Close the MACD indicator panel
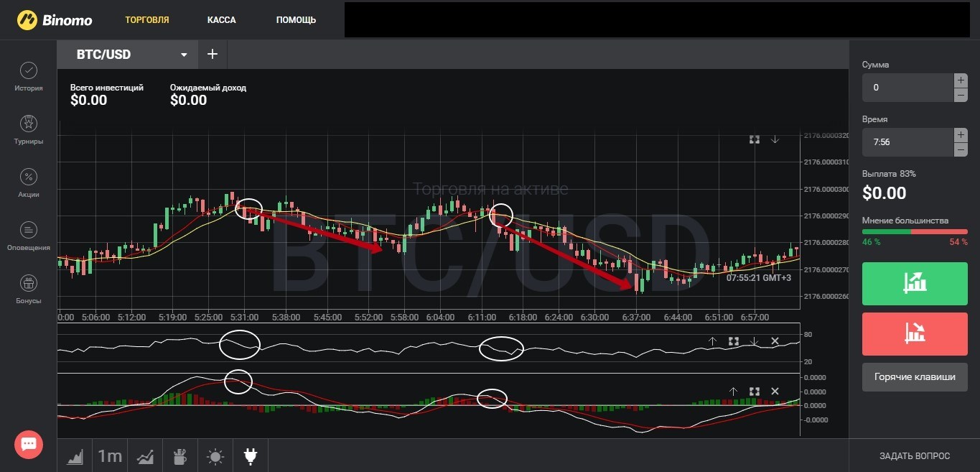Screen dimensions: 980x472 [775, 391]
